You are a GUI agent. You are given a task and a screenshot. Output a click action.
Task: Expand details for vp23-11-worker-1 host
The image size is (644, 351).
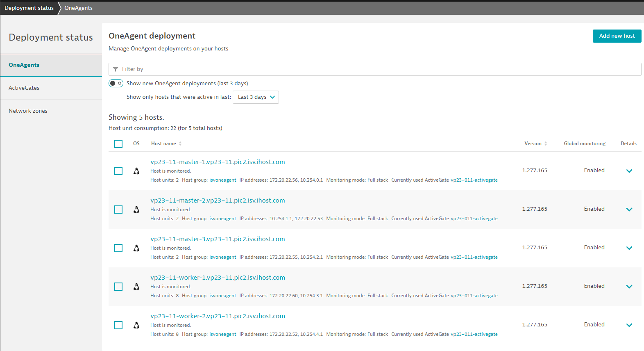(629, 287)
